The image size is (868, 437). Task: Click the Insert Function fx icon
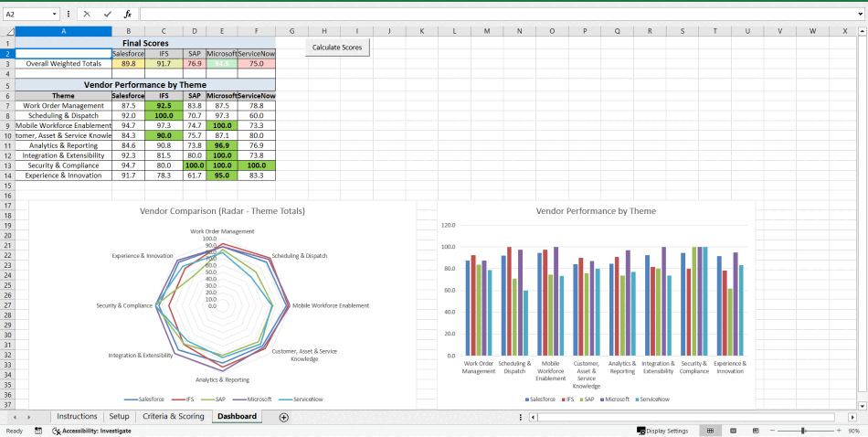pos(128,14)
